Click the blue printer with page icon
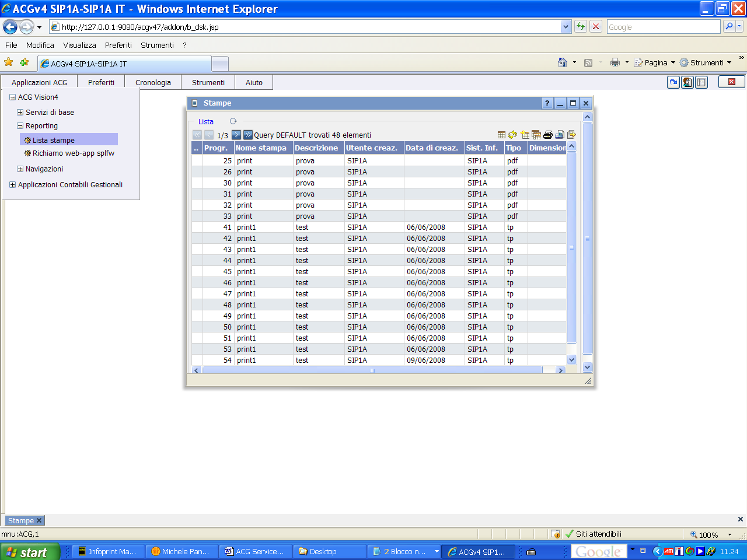 pos(560,135)
